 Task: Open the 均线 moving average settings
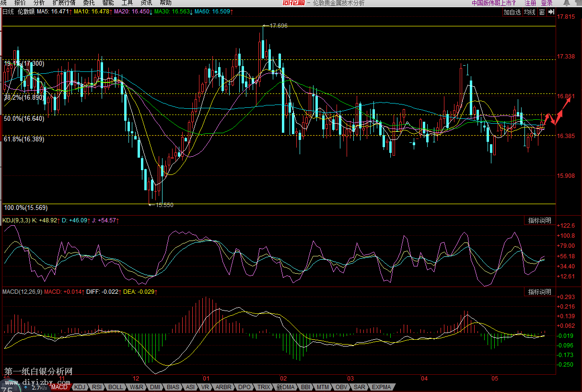pyautogui.click(x=529, y=12)
